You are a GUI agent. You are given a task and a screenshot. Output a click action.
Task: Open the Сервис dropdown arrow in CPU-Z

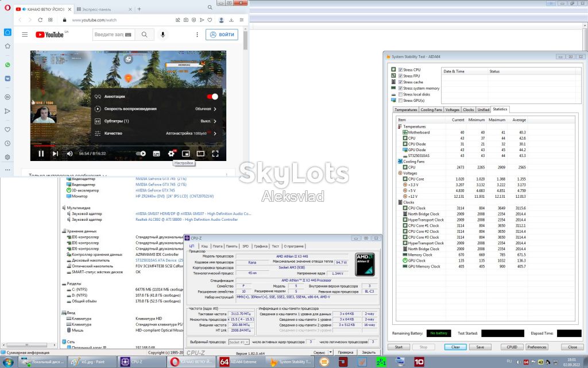pos(330,352)
